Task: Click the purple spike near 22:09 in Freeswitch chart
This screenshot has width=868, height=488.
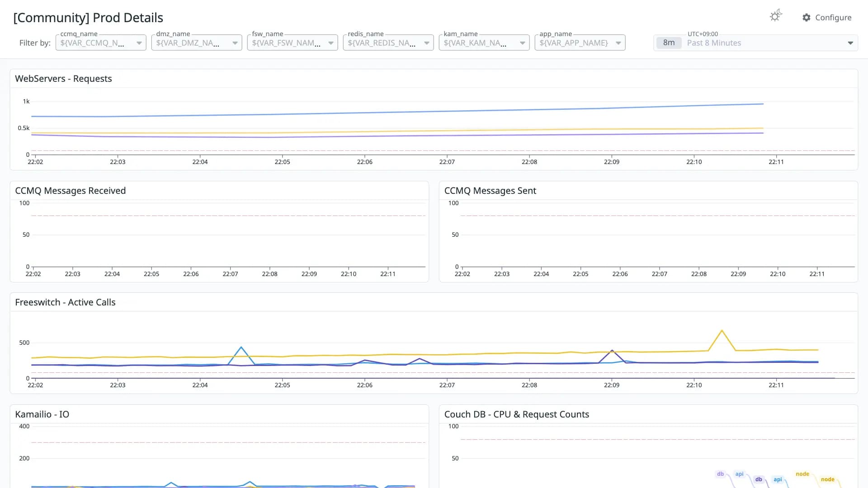Action: 612,351
